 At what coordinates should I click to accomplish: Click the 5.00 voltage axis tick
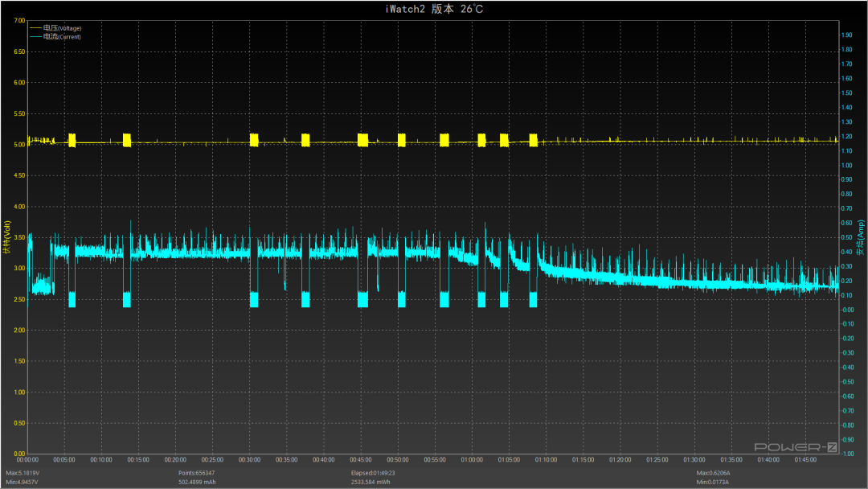(19, 145)
